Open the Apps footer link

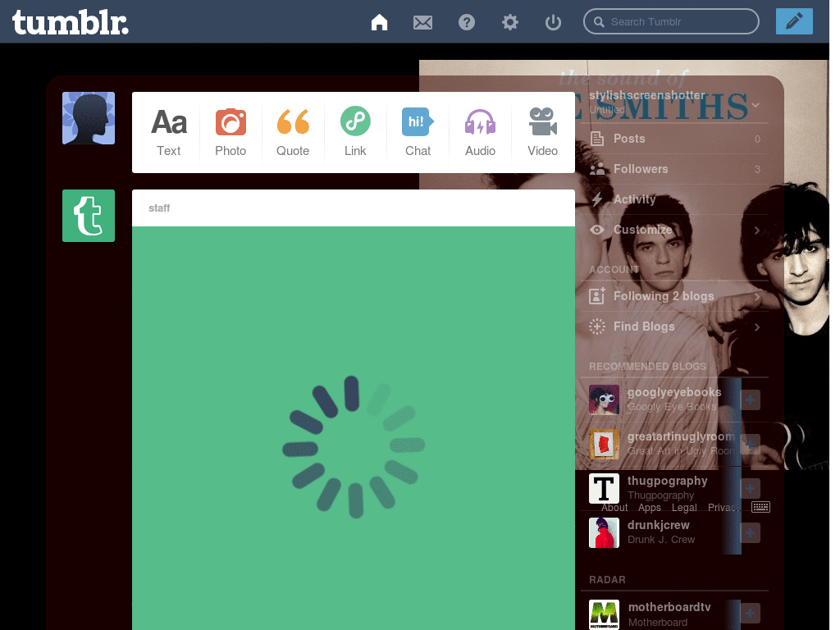pos(650,507)
